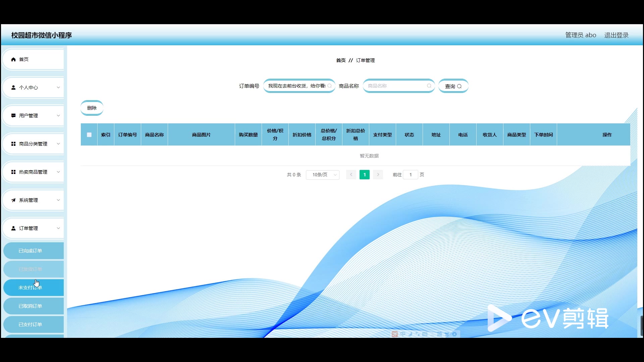Click the chat icon beside 用户管理
Viewport: 644px width, 362px height.
click(13, 116)
